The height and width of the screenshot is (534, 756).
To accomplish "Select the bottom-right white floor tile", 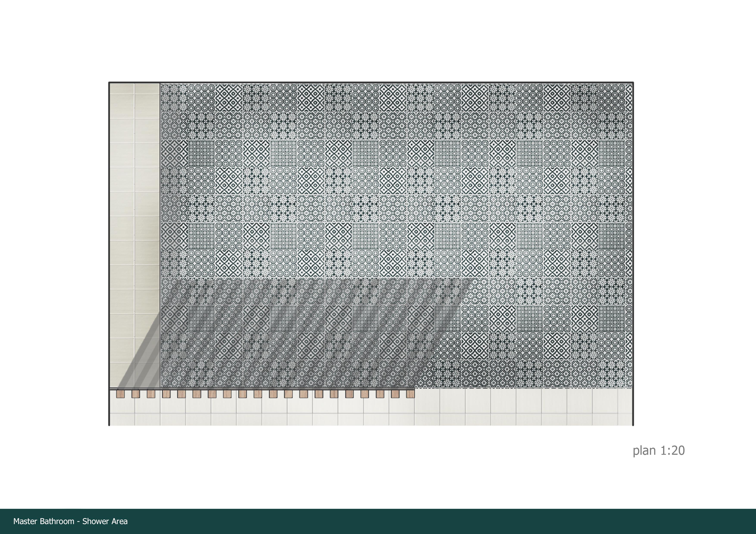I will click(x=625, y=419).
